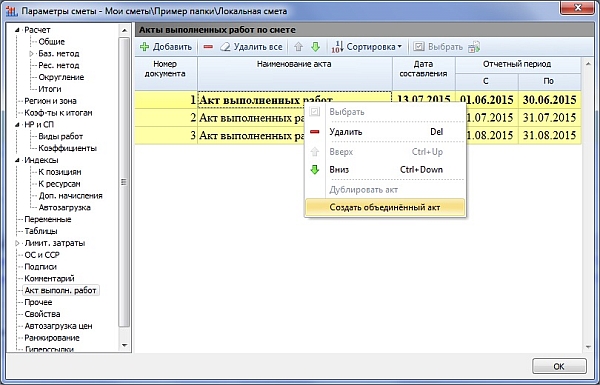Click the green plus Добавить icon
600x385 pixels.
(144, 47)
